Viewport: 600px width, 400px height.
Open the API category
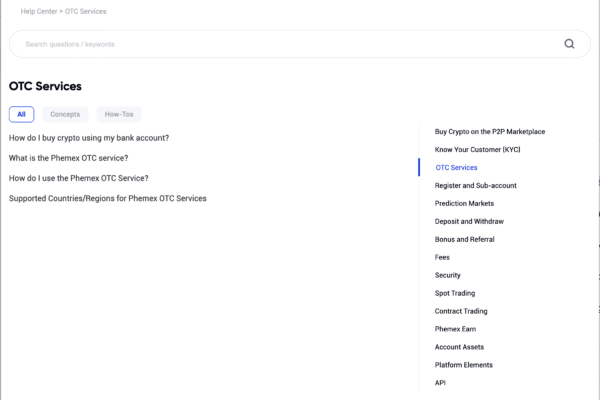pyautogui.click(x=440, y=383)
